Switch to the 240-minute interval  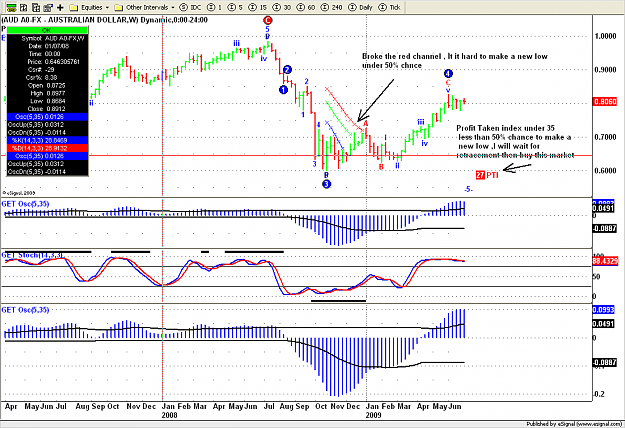[332, 7]
